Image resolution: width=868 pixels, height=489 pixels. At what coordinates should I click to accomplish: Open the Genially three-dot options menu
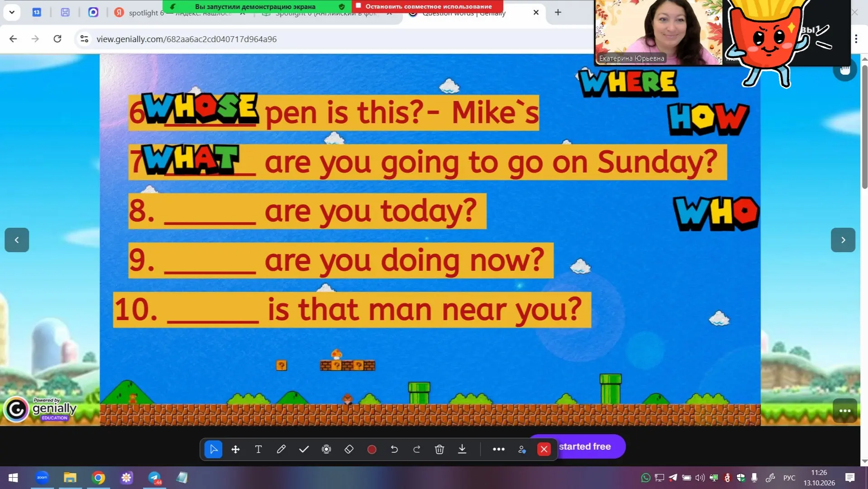point(845,411)
